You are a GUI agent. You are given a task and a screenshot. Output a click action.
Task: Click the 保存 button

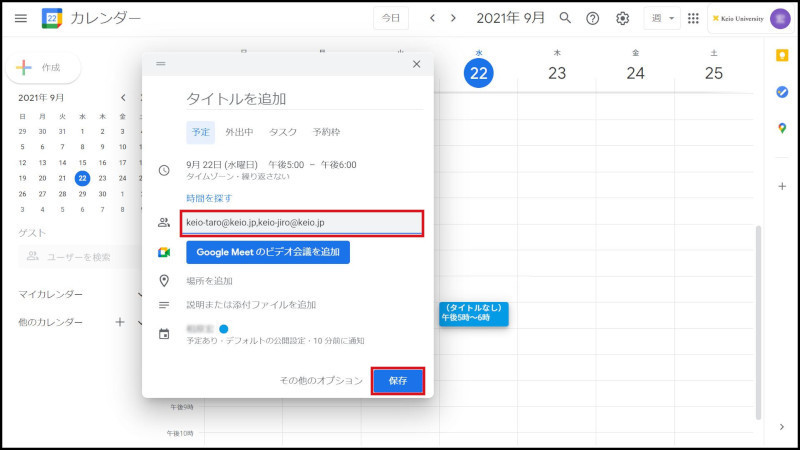[x=398, y=381]
